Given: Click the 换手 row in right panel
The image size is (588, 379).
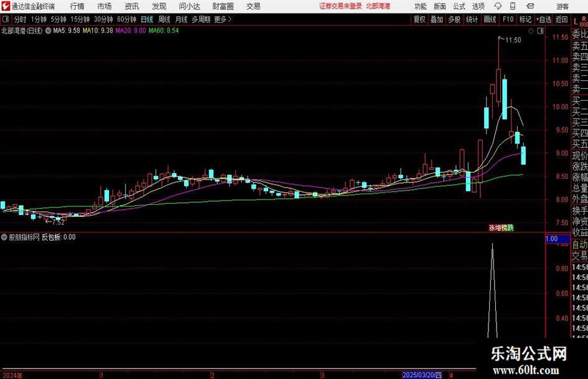Looking at the screenshot, I should coord(580,210).
